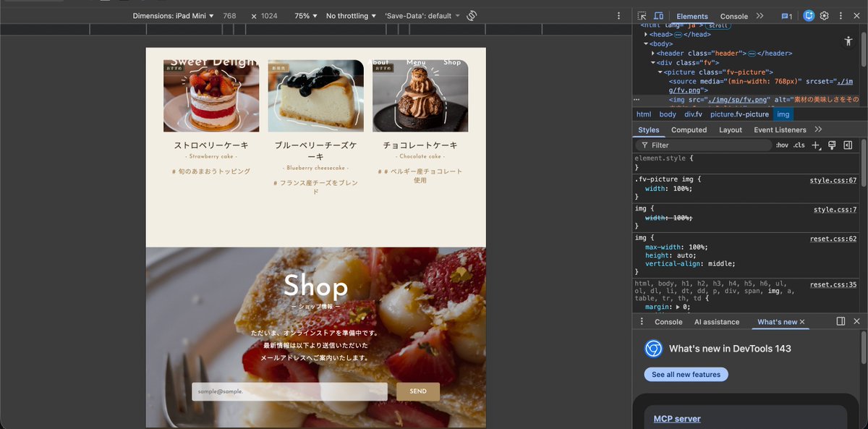Click the SEND button on Shop page
The width and height of the screenshot is (868, 429).
418,391
